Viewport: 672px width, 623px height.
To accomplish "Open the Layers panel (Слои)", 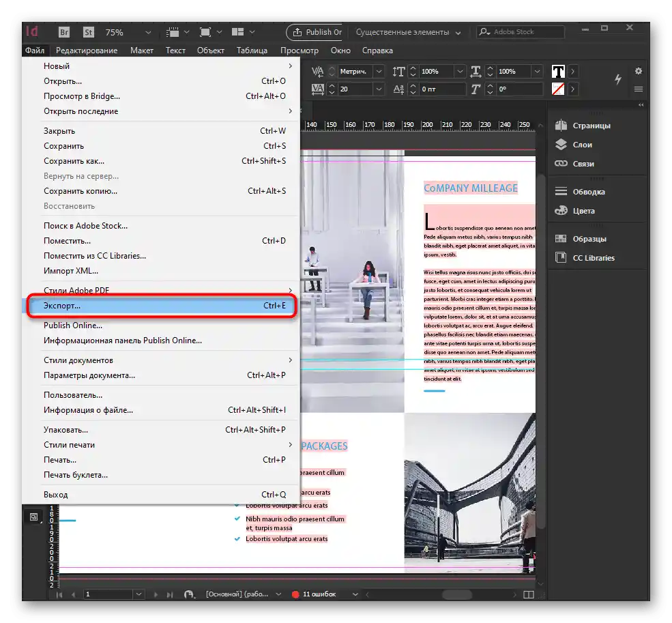I will (582, 145).
